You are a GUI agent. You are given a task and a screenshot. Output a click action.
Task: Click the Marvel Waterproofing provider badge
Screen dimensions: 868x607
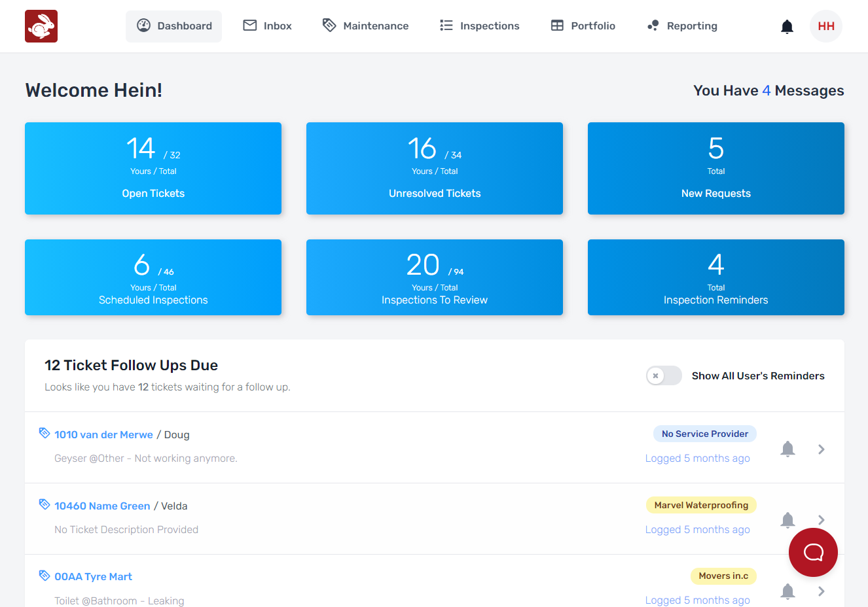[701, 505]
